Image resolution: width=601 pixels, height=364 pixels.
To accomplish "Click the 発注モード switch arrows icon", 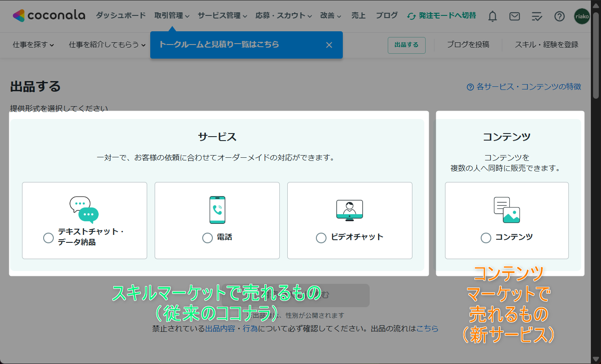I will [x=412, y=16].
